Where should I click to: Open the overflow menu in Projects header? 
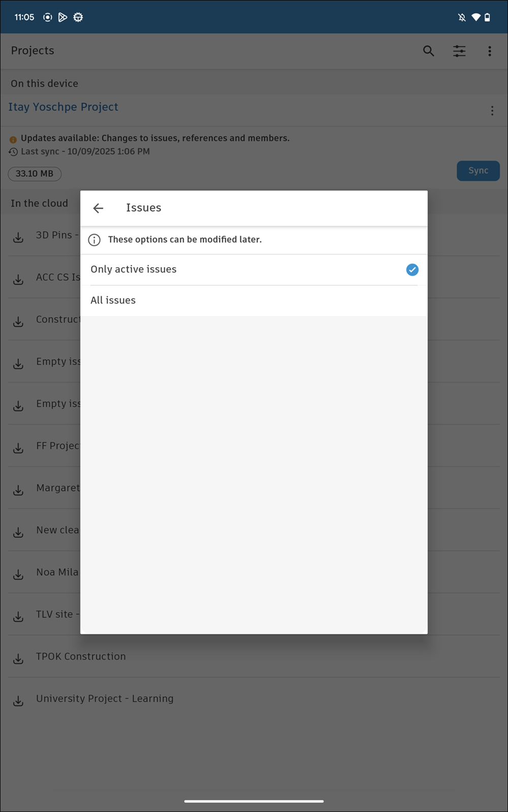pyautogui.click(x=490, y=51)
